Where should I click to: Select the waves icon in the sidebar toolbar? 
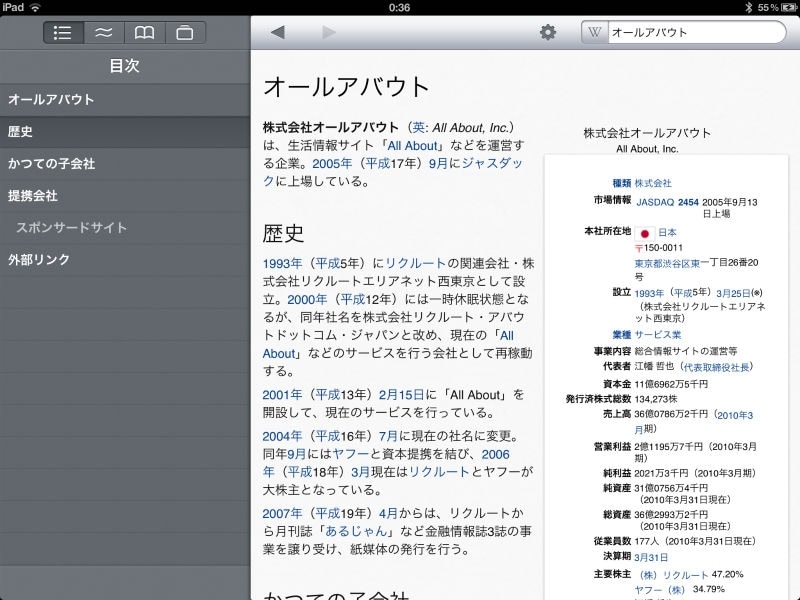[103, 33]
